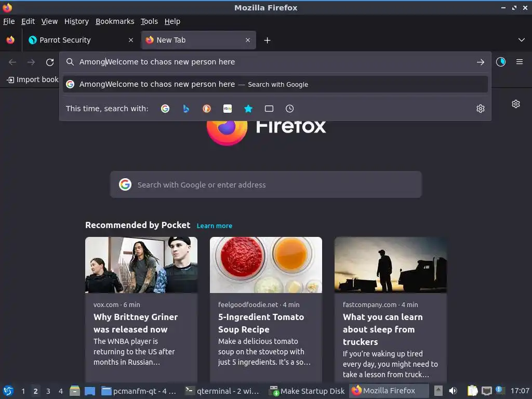Click headline 5-Ingredient Tomato Soup Recipe
Screen dimensions: 532x399
coord(261,323)
